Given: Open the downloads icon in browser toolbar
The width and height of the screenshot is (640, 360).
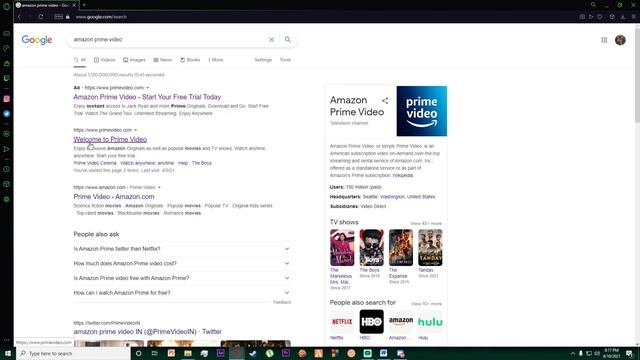Looking at the screenshot, I should click(623, 17).
